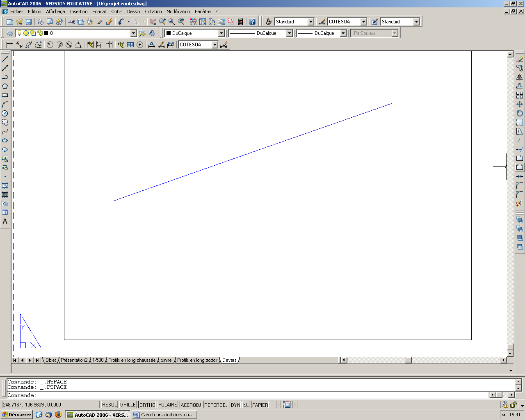Open the Modification menu
Screen dimensions: 525x420
point(178,11)
